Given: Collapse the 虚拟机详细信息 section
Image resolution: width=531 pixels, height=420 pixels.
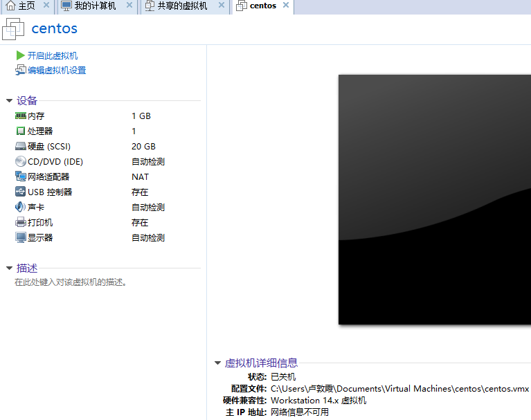Looking at the screenshot, I should [x=218, y=363].
